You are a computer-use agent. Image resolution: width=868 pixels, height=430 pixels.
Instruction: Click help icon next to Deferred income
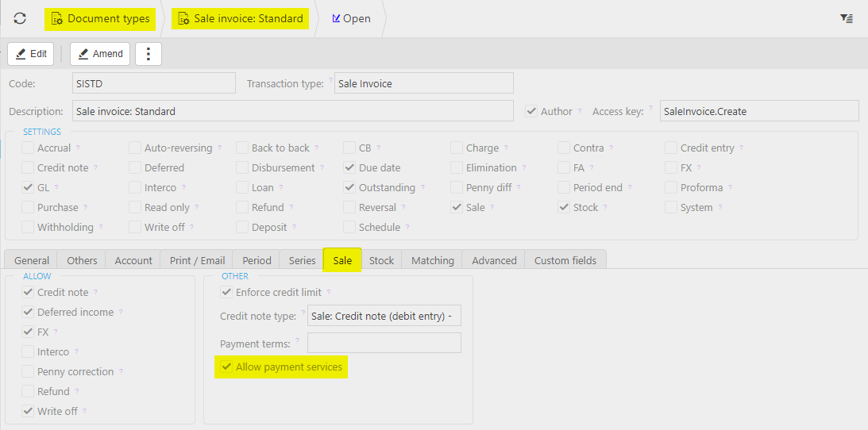coord(121,313)
